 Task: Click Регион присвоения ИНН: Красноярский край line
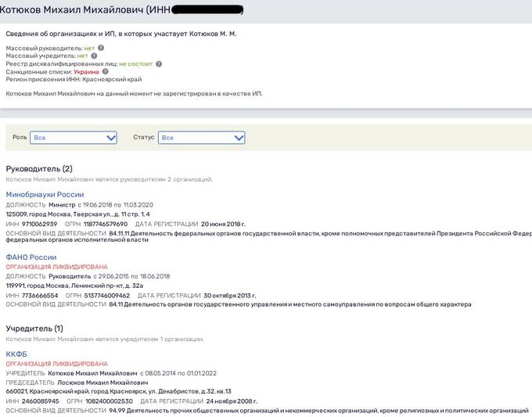[x=74, y=79]
